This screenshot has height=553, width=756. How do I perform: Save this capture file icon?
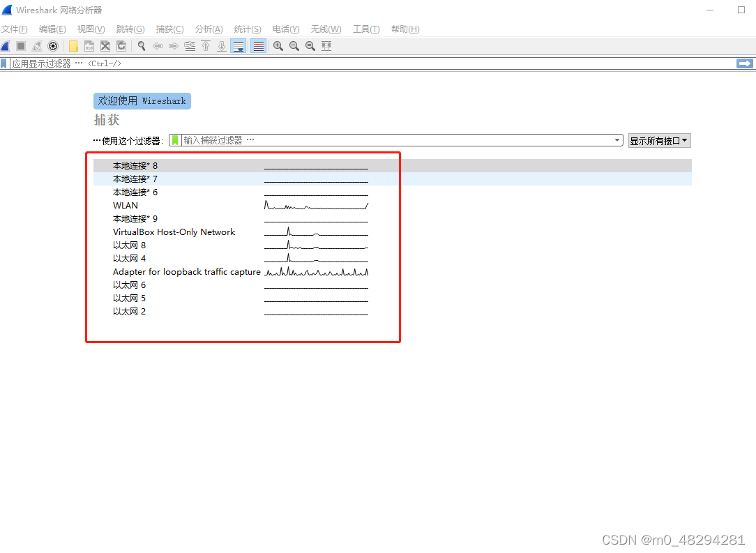click(x=89, y=46)
